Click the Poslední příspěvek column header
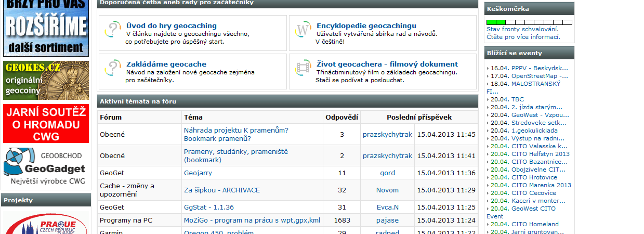The height and width of the screenshot is (234, 644). (419, 117)
